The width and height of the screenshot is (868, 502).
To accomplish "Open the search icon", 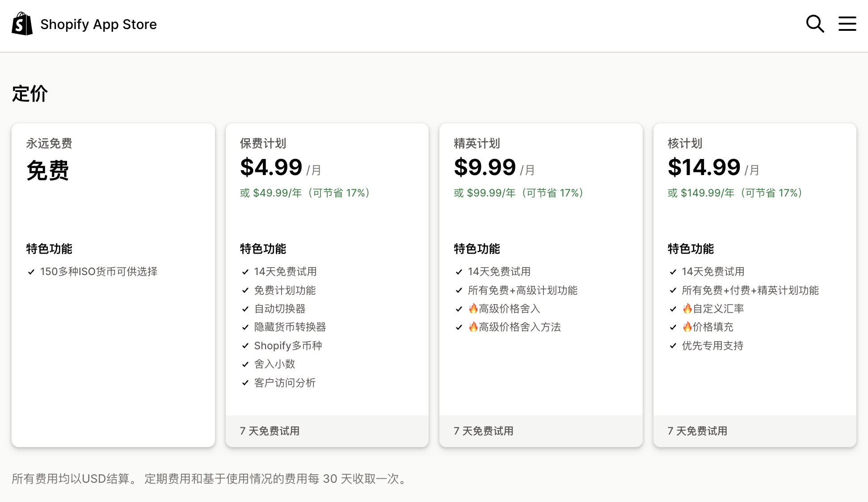I will [x=814, y=24].
